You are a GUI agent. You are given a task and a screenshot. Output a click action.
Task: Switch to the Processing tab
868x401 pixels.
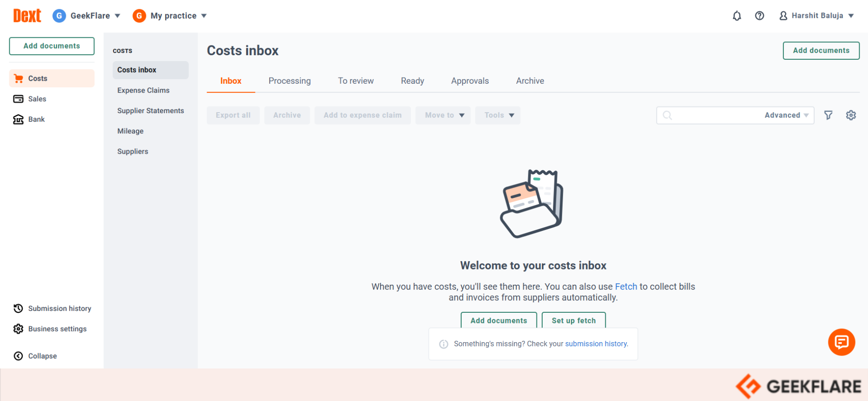(x=289, y=81)
